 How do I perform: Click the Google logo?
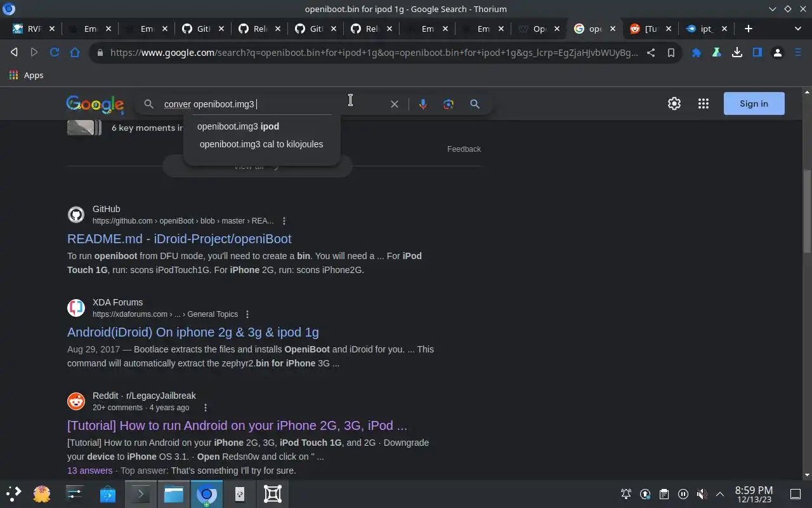coord(95,104)
